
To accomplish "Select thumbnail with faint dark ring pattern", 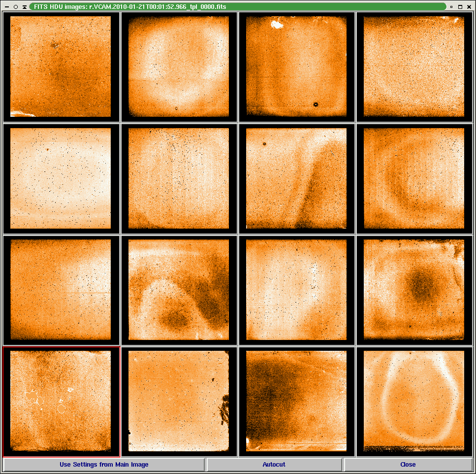I will 414,178.
